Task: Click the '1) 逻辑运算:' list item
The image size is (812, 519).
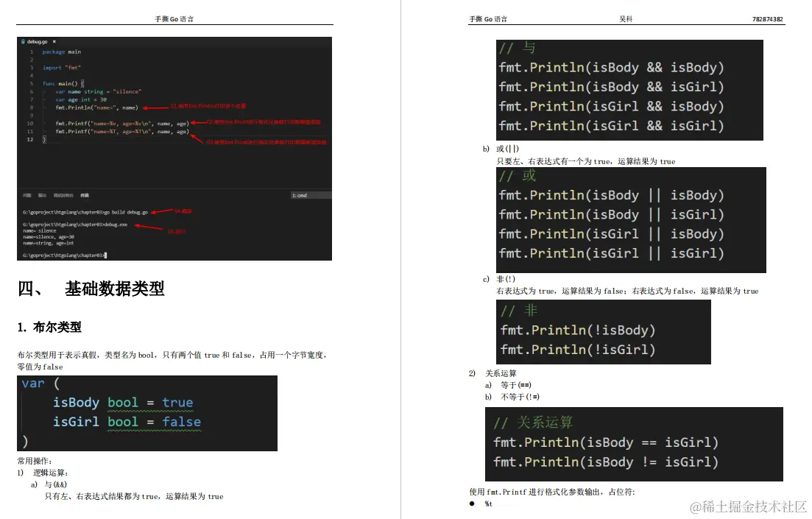Action: tap(43, 473)
